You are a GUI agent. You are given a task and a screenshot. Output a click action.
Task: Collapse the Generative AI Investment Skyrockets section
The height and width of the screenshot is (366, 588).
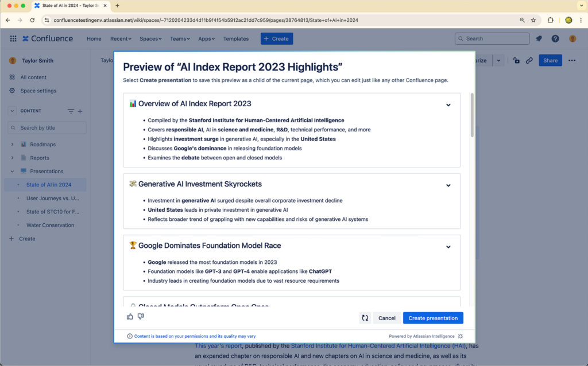pyautogui.click(x=448, y=185)
